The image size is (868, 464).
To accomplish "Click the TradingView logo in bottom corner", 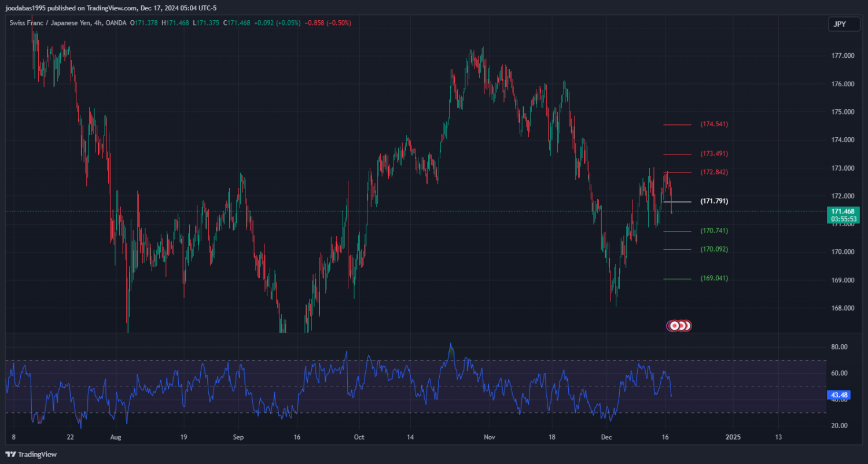I will tap(32, 454).
